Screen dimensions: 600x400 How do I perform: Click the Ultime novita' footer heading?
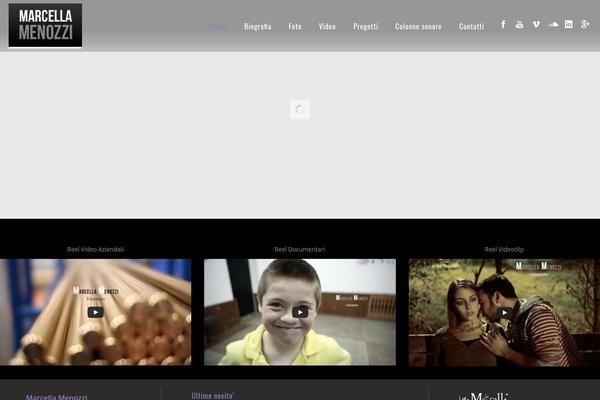[x=213, y=396]
